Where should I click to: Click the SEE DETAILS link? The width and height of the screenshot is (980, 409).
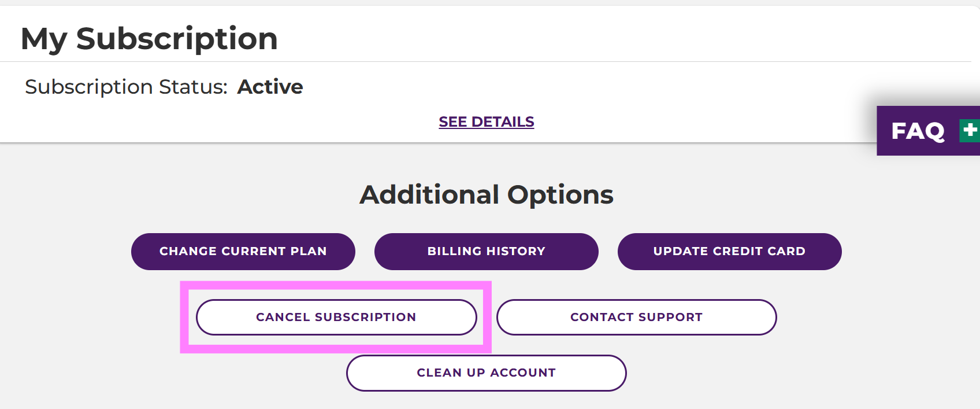pyautogui.click(x=486, y=122)
